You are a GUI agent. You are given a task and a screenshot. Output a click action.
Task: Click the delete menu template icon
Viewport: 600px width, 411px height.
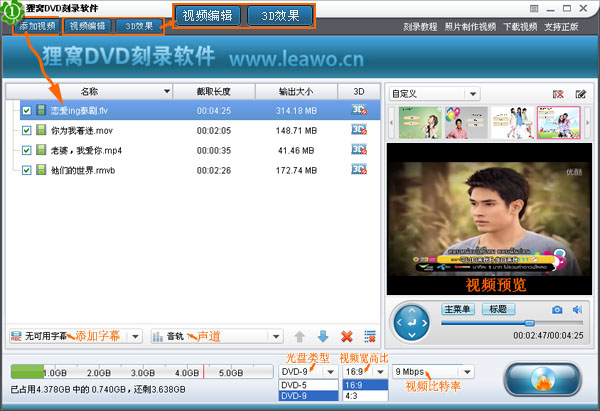(x=558, y=94)
